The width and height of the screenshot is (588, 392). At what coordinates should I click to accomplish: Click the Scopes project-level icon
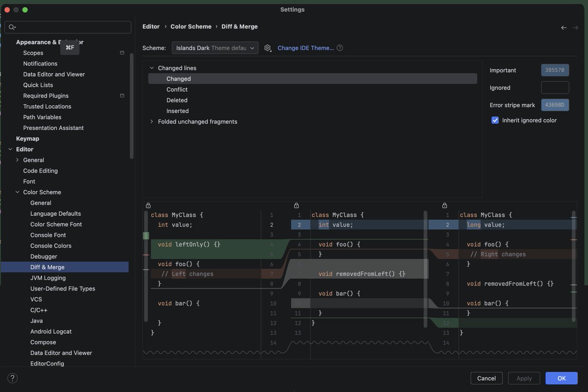click(122, 53)
